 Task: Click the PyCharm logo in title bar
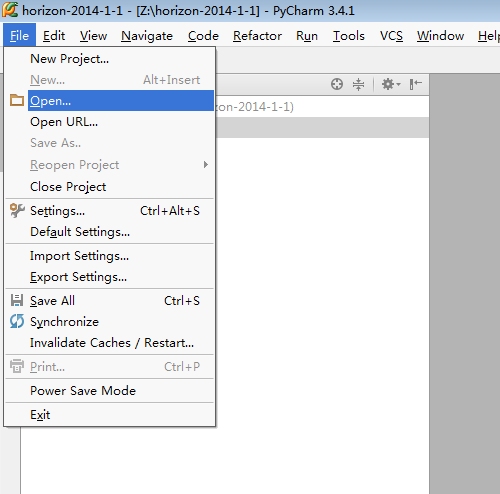[10, 10]
